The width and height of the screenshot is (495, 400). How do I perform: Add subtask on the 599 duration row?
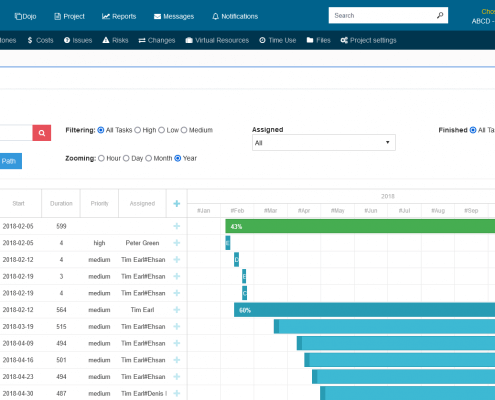(x=177, y=226)
